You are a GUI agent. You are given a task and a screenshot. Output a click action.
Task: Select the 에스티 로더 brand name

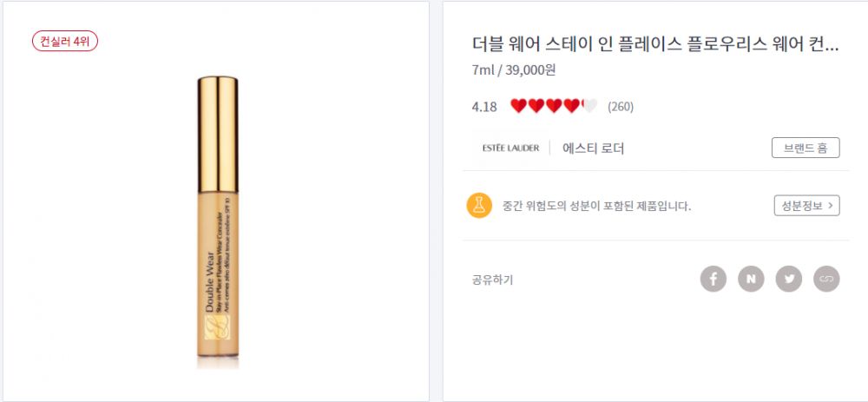pos(593,148)
